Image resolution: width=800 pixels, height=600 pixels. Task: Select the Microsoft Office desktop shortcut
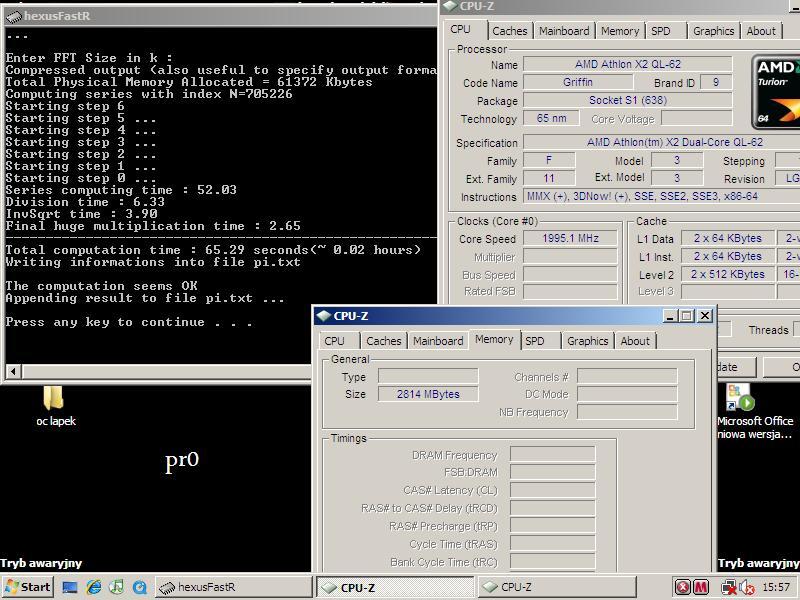pyautogui.click(x=755, y=412)
